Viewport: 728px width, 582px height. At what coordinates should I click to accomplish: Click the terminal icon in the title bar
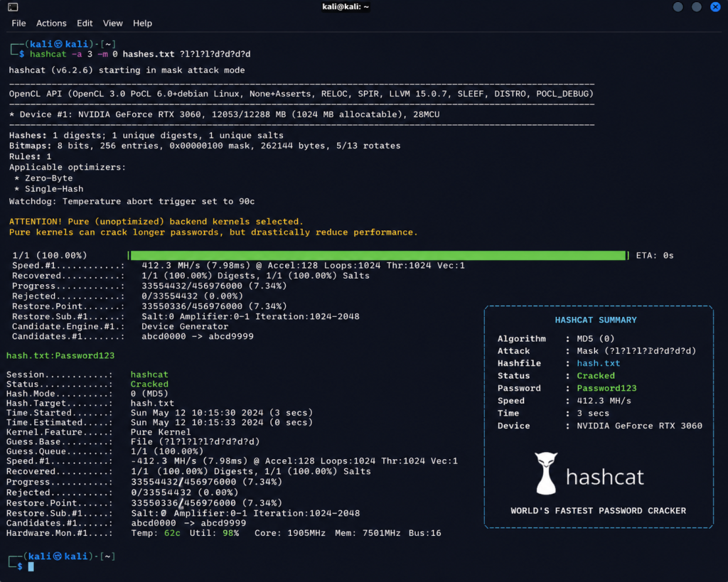pos(13,7)
